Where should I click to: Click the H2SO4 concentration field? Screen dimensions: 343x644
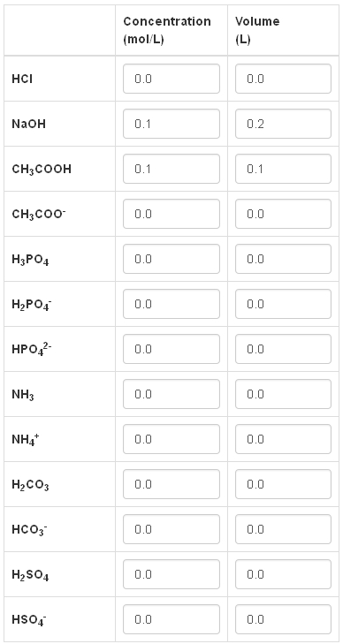pyautogui.click(x=171, y=574)
